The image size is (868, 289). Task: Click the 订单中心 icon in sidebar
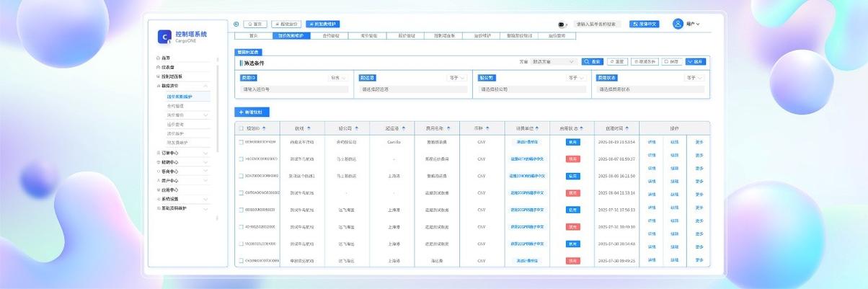point(158,153)
